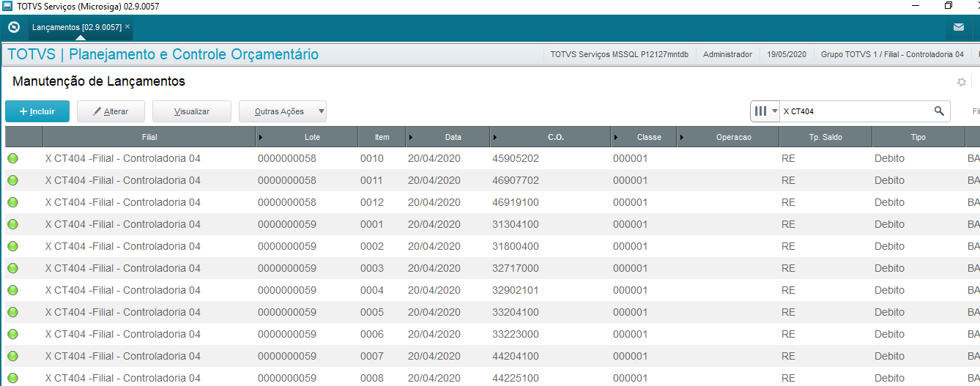Image resolution: width=980 pixels, height=386 pixels.
Task: Click Administrador in the header bar
Action: 727,54
